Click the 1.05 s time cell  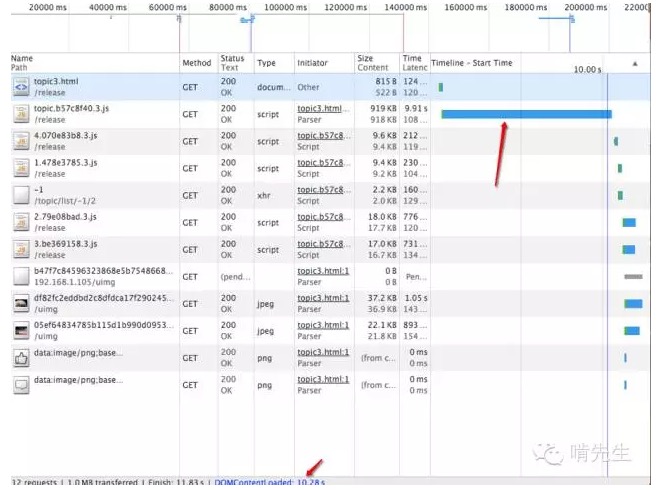[x=416, y=298]
